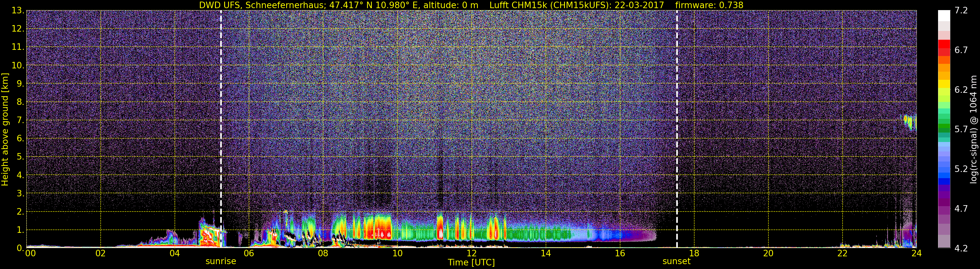This screenshot has height=269, width=980.
Task: Click the colorbar value '6.2'
Action: point(961,90)
